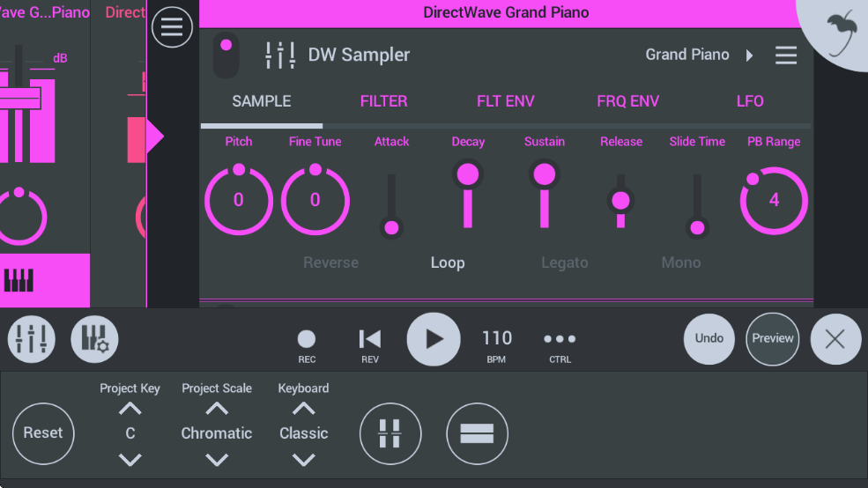Image resolution: width=868 pixels, height=488 pixels.
Task: Switch to the FLT ENV tab
Action: pos(506,101)
